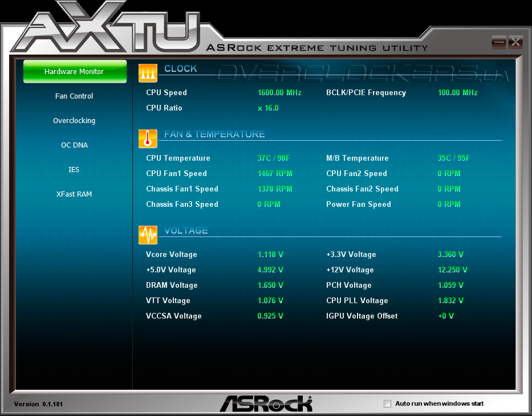Click the Vcore Voltage value 1.118 V
This screenshot has height=416, width=532.
point(270,254)
